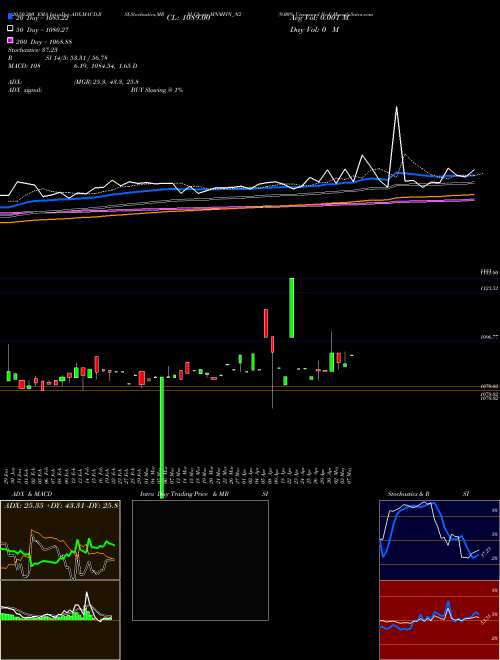Image resolution: width=500 pixels, height=660 pixels.
Task: Click the blue 20 Day legend swatch
Action: (11, 17)
